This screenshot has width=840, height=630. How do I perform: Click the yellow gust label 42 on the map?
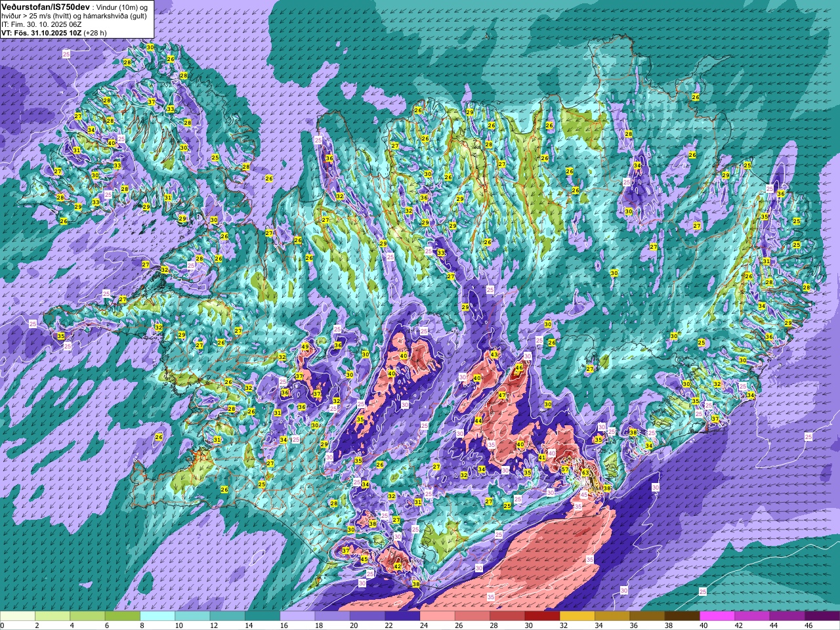click(x=398, y=566)
